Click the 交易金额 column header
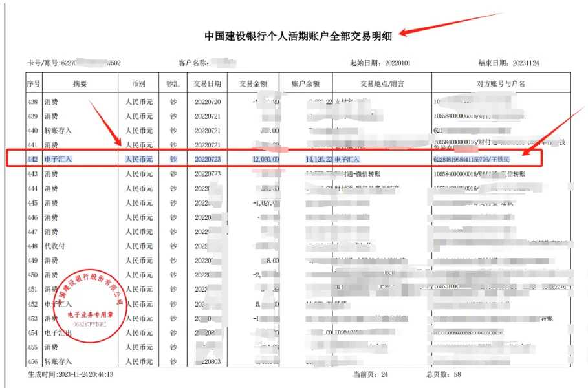This screenshot has width=588, height=388. tap(253, 83)
